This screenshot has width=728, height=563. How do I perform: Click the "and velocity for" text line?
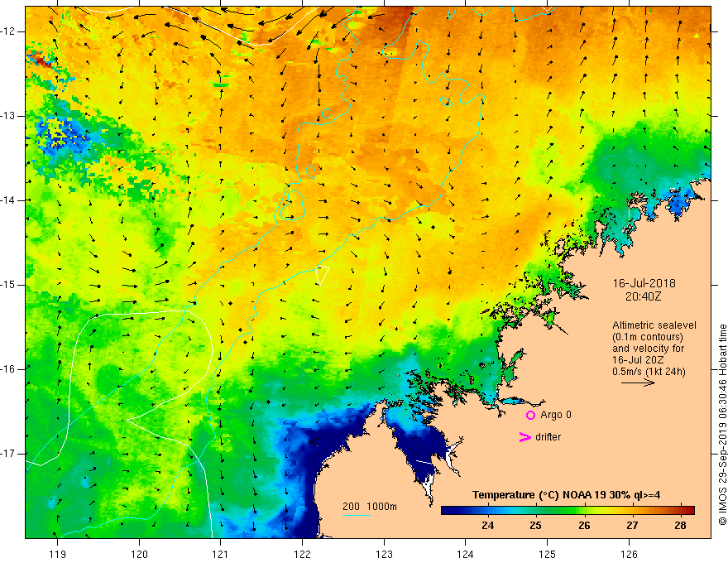click(x=648, y=349)
